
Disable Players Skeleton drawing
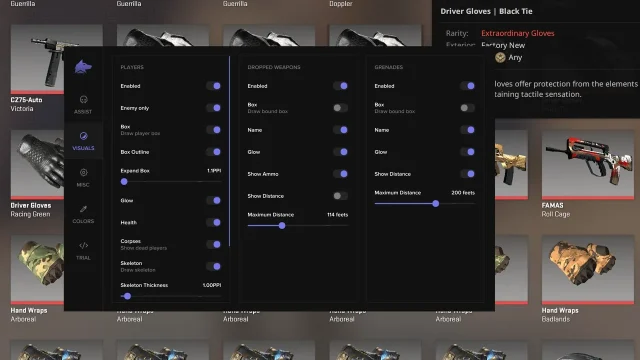click(x=213, y=266)
